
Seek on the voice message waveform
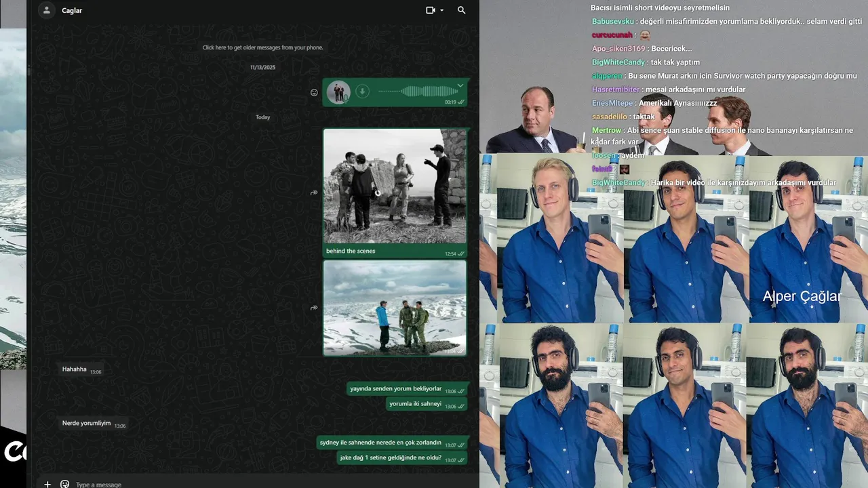(418, 91)
